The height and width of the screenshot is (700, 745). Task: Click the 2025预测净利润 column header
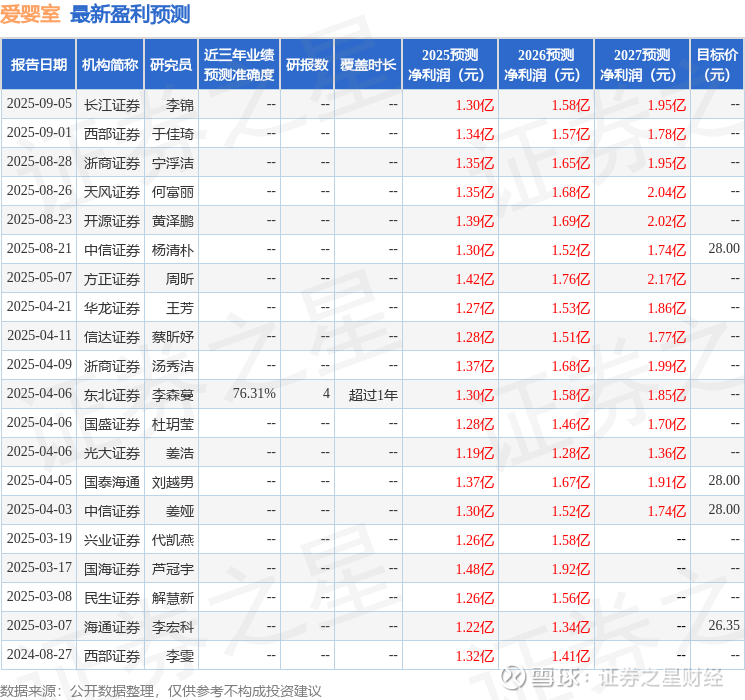450,65
